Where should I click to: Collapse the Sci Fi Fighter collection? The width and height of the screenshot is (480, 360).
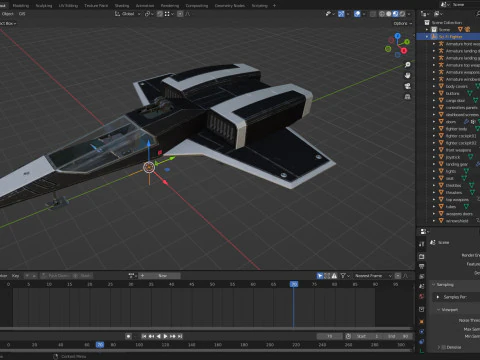point(427,37)
